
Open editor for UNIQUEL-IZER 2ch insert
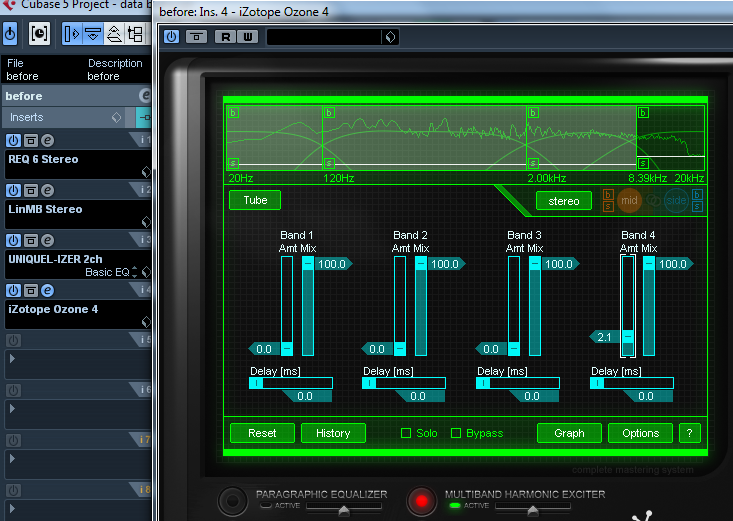(47, 240)
